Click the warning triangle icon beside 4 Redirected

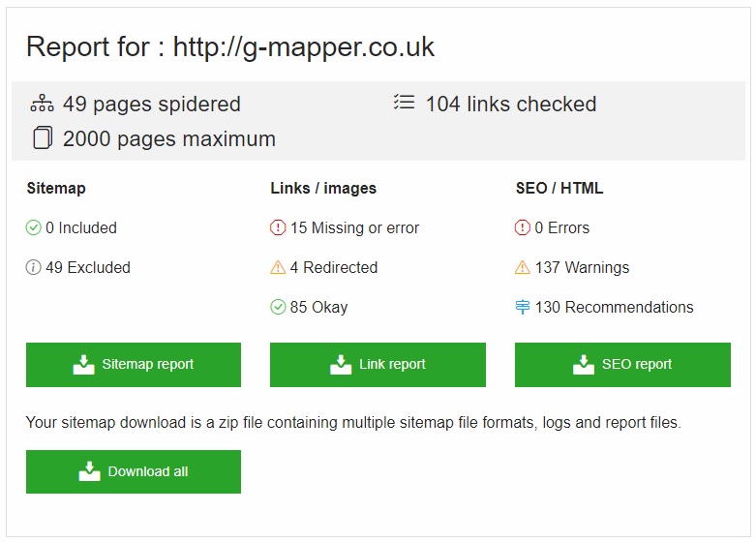point(278,268)
